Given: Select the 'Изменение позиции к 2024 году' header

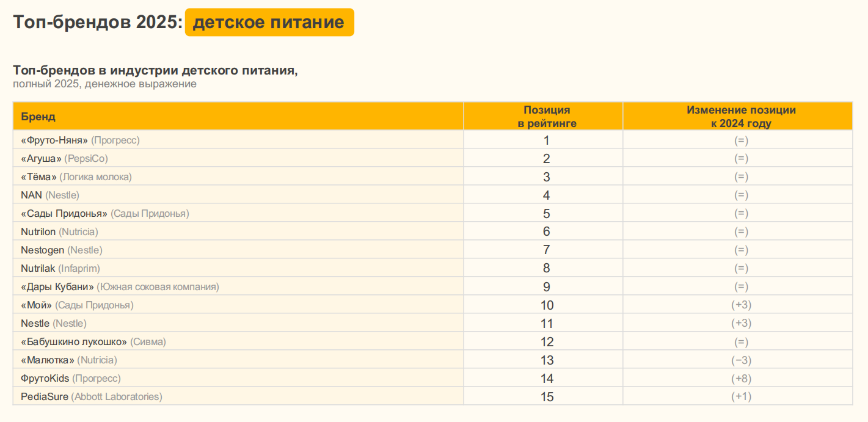Looking at the screenshot, I should tap(738, 116).
